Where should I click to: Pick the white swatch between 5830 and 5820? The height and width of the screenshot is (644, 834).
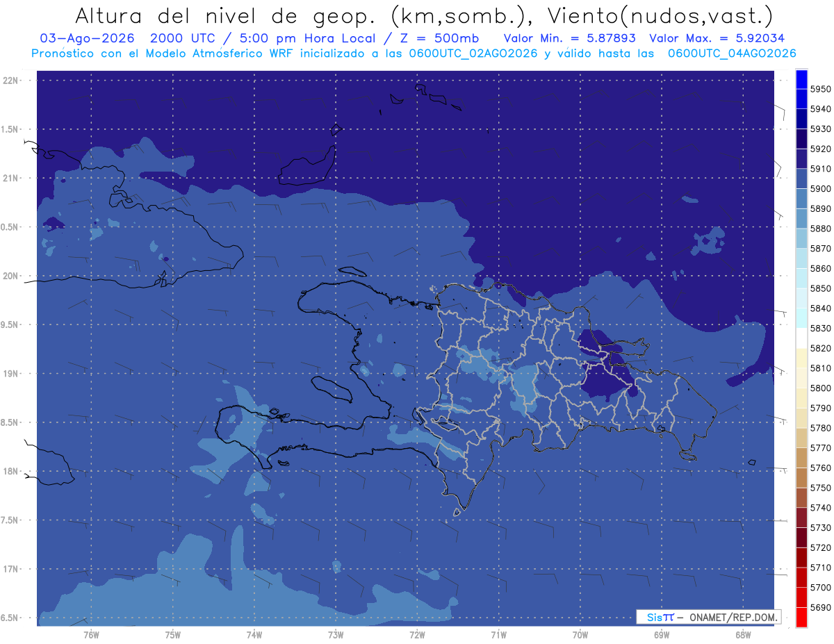pyautogui.click(x=801, y=338)
